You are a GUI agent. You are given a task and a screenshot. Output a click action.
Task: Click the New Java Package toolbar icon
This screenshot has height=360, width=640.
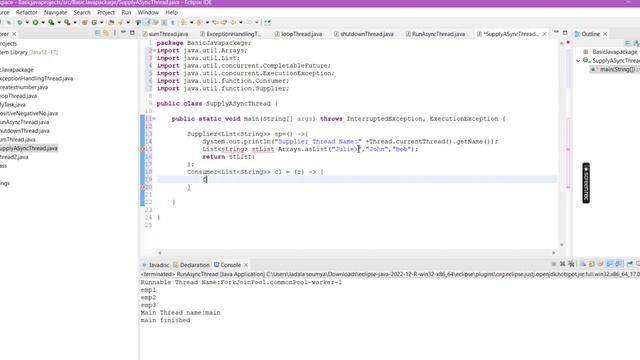coord(84,22)
